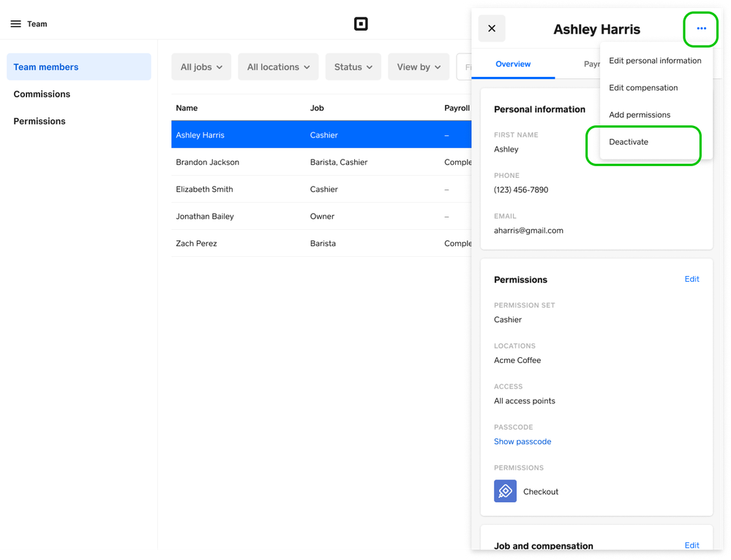731x560 pixels.
Task: Click the three-dot more options button
Action: tap(701, 29)
